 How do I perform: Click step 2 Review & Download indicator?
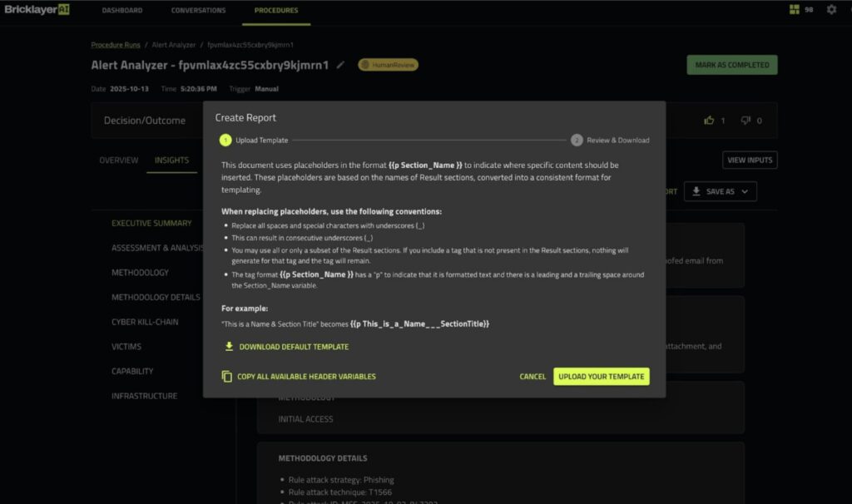click(577, 141)
